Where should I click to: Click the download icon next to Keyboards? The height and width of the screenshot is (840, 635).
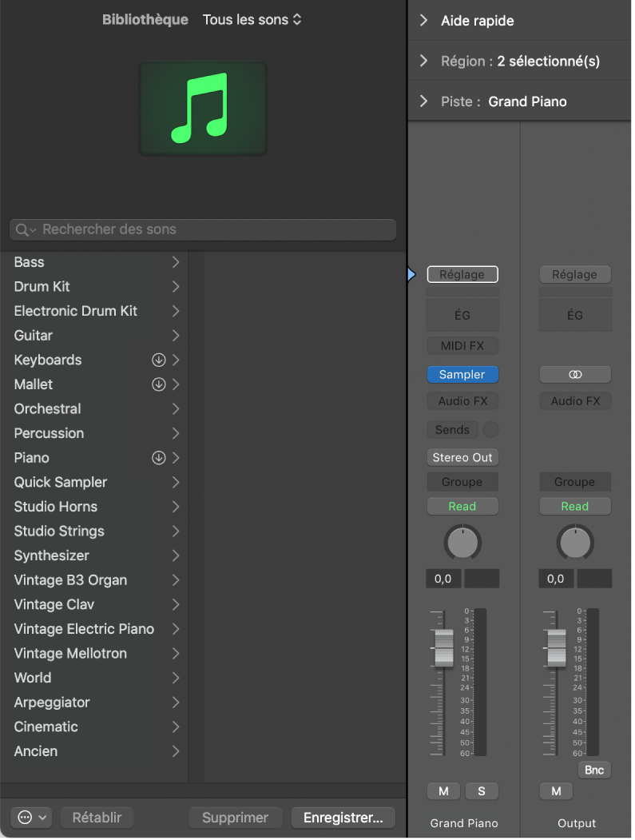click(x=158, y=360)
